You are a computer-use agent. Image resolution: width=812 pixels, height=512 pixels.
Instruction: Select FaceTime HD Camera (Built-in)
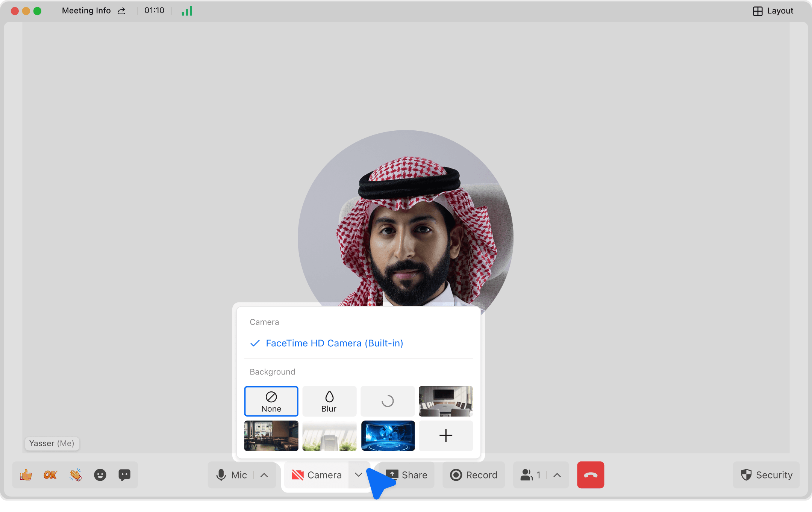[334, 343]
